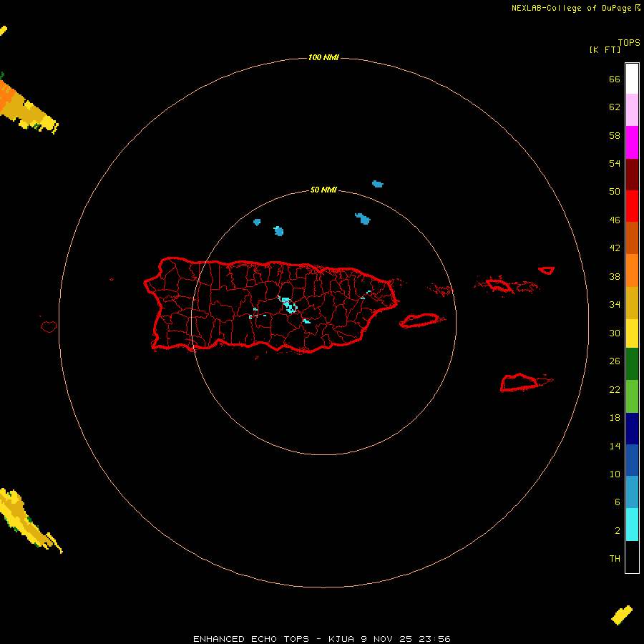Click the legend value 66
Image resolution: width=644 pixels, height=644 pixels.
(x=615, y=79)
